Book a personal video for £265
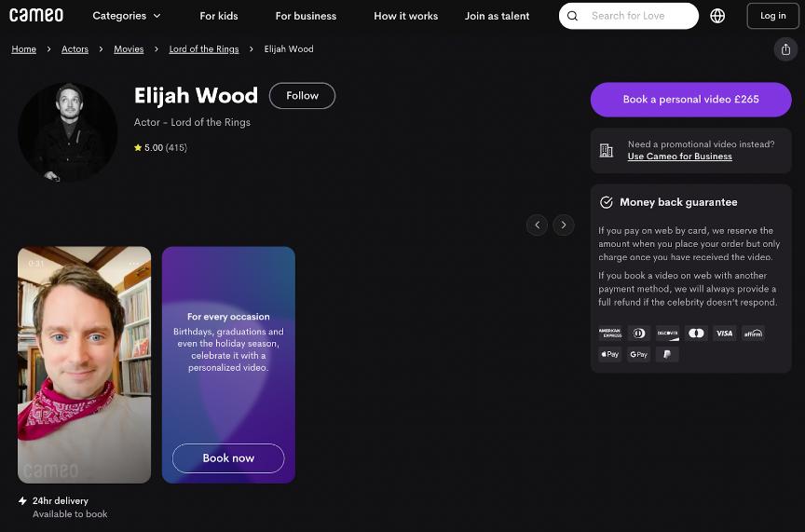The image size is (805, 532). 690,100
